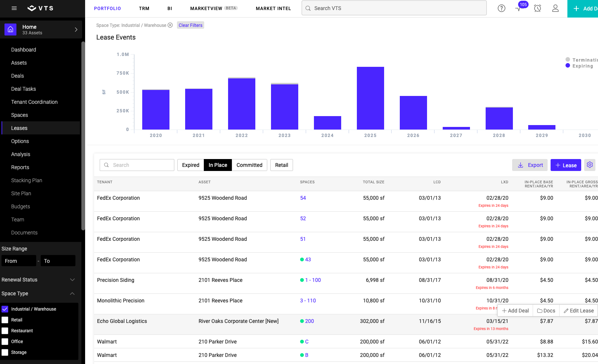This screenshot has height=364, width=598.
Task: Open Stacking Plan in sidebar
Action: [x=27, y=180]
